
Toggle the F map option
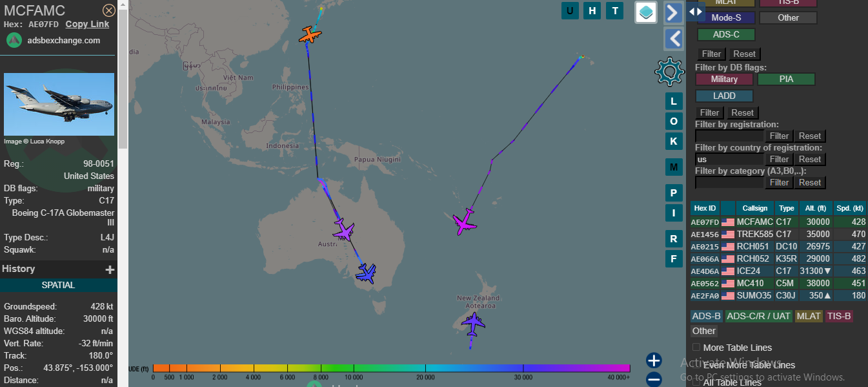pyautogui.click(x=674, y=258)
